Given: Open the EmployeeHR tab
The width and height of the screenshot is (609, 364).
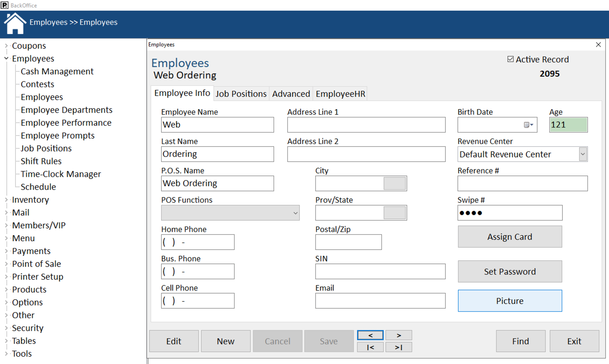Looking at the screenshot, I should tap(341, 94).
